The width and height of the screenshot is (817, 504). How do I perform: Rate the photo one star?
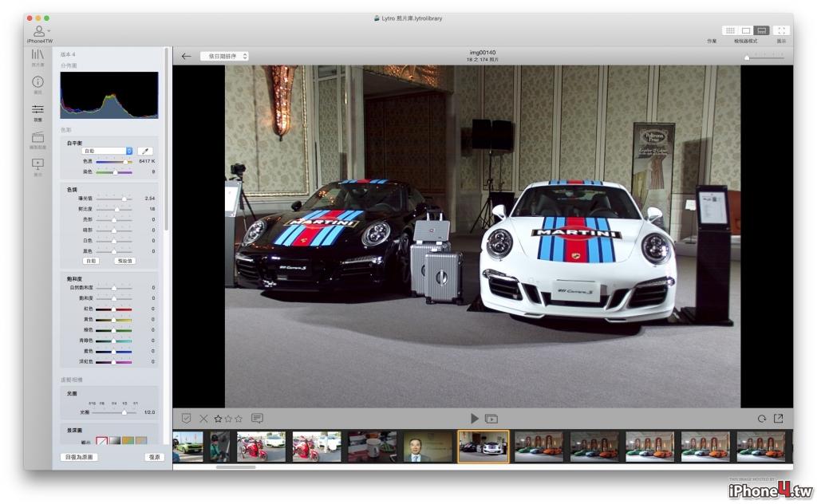(218, 419)
